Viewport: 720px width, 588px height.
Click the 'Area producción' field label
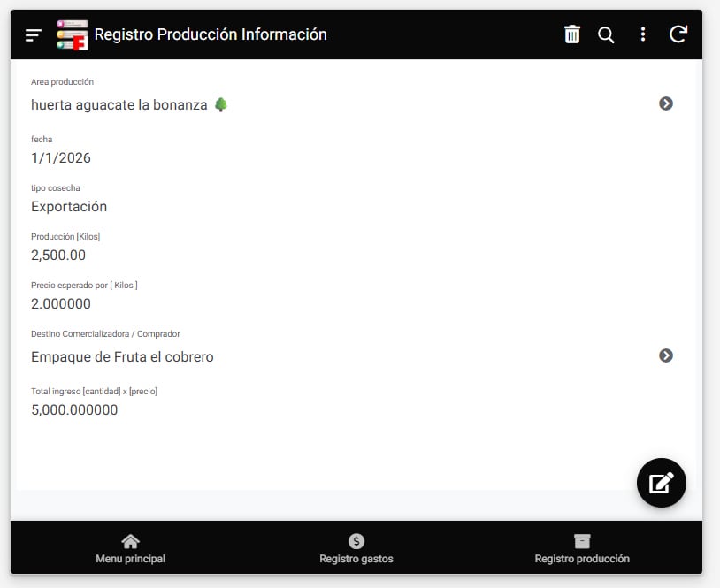63,82
